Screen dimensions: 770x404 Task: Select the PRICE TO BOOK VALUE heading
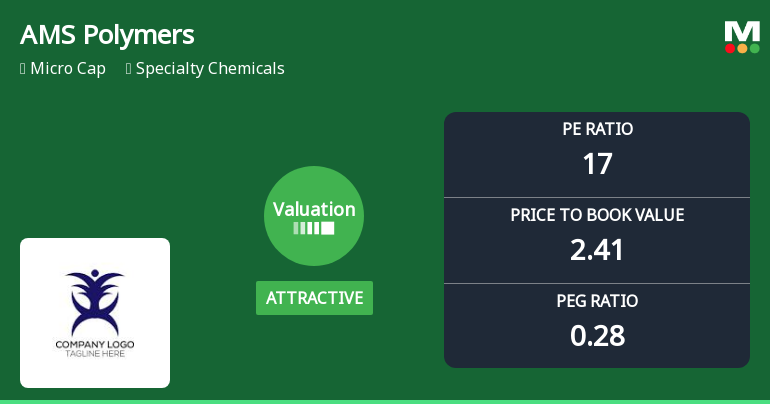(597, 215)
